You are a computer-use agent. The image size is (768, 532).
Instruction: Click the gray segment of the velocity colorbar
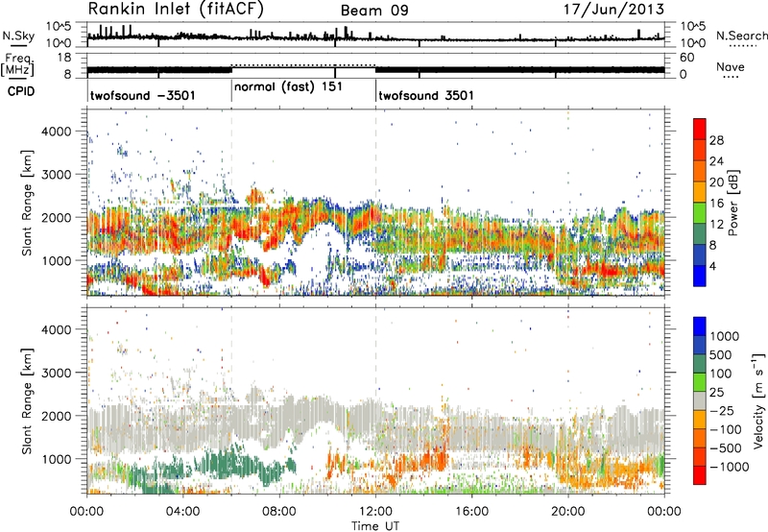[700, 400]
